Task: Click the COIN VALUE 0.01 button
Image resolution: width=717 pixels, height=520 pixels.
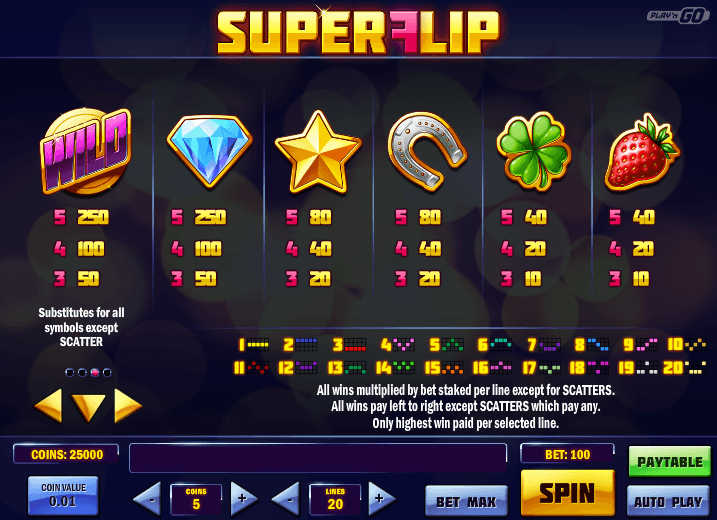Action: click(x=63, y=495)
